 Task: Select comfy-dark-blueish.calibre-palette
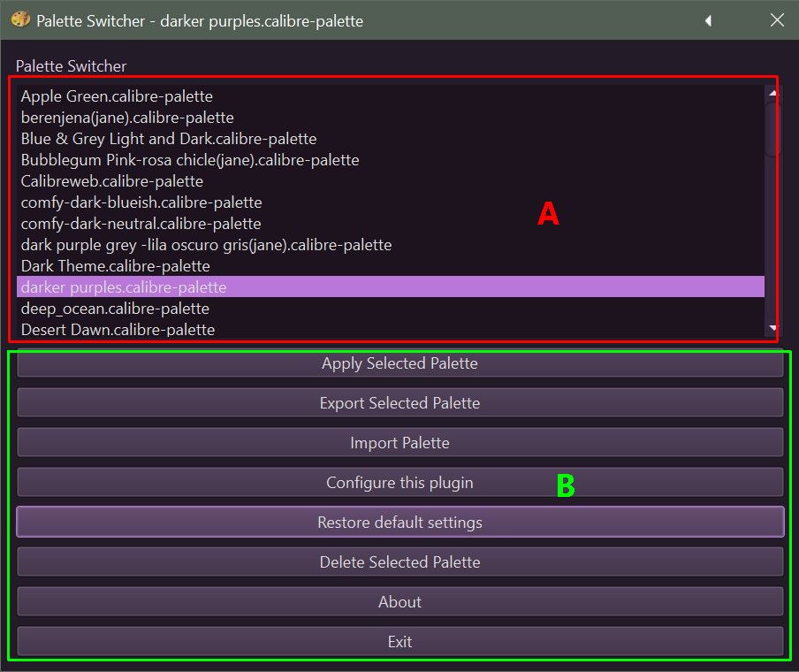391,202
